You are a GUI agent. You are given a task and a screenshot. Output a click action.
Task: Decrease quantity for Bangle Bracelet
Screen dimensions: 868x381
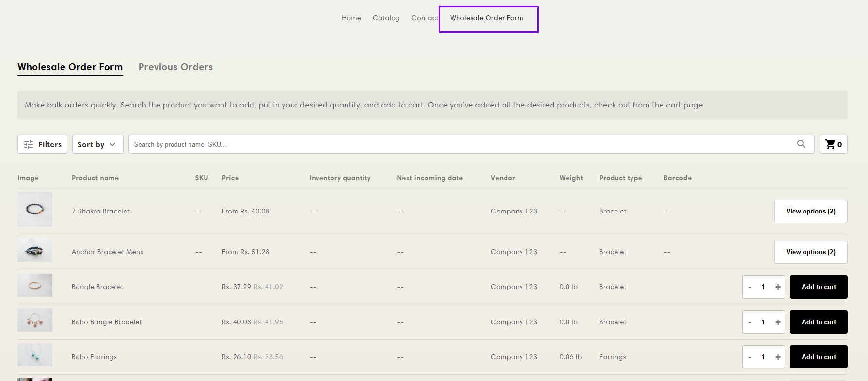point(750,287)
